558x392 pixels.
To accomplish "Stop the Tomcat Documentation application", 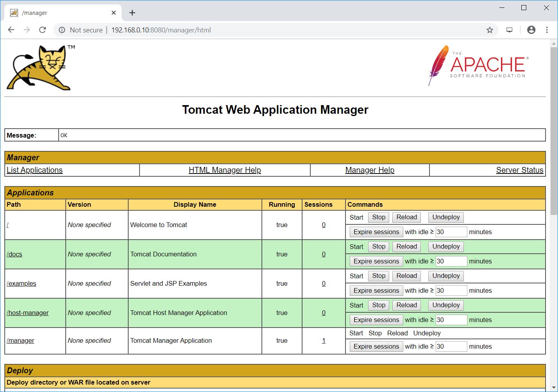I will coord(379,247).
